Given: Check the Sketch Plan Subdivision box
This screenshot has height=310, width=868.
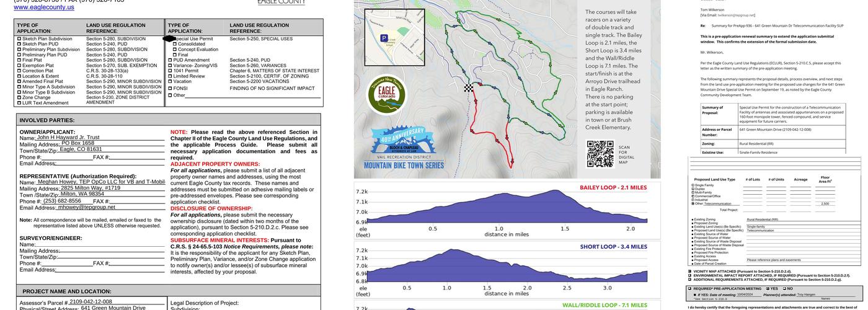Looking at the screenshot, I should pyautogui.click(x=19, y=38).
